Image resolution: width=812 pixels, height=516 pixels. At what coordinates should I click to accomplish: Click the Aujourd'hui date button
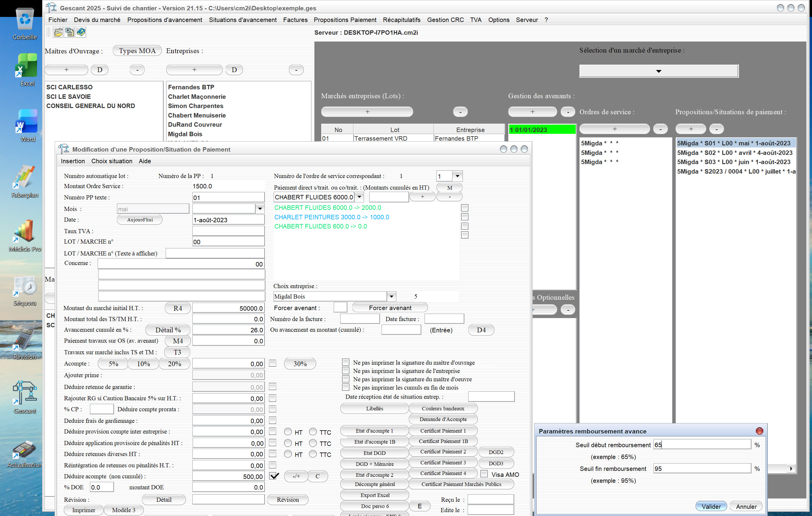pos(140,220)
